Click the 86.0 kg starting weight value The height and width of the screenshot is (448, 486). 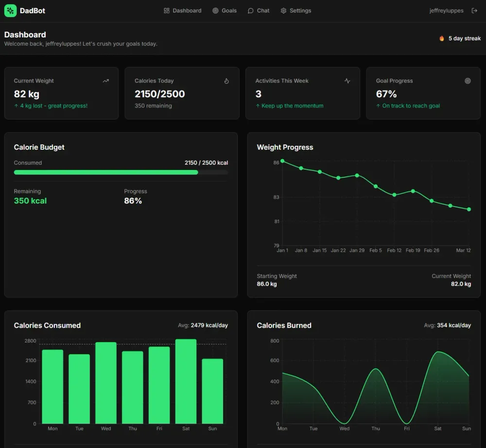coord(266,284)
